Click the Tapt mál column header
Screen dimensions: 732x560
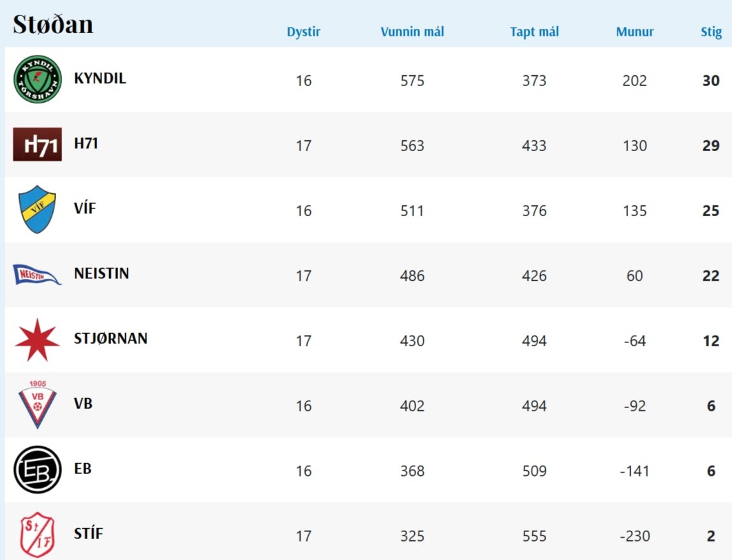pos(534,32)
